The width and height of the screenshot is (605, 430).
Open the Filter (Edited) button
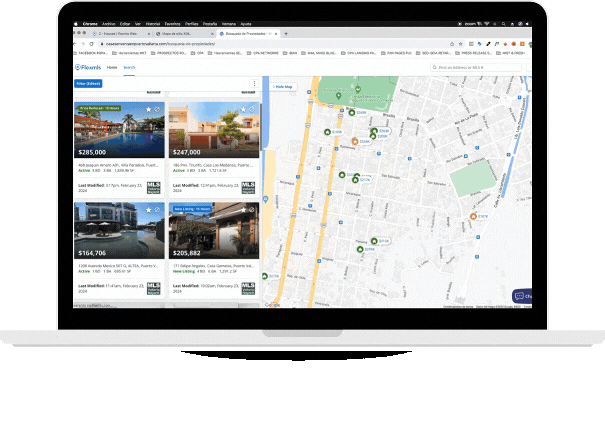pos(89,85)
